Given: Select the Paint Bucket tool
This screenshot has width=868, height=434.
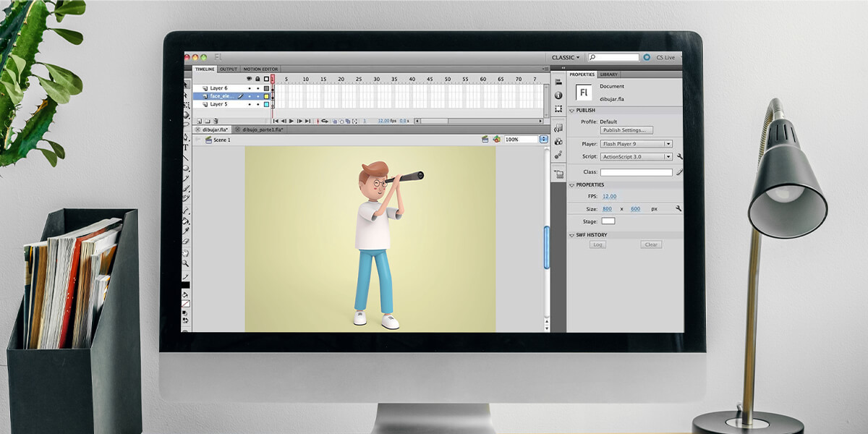Looking at the screenshot, I should point(186,221).
